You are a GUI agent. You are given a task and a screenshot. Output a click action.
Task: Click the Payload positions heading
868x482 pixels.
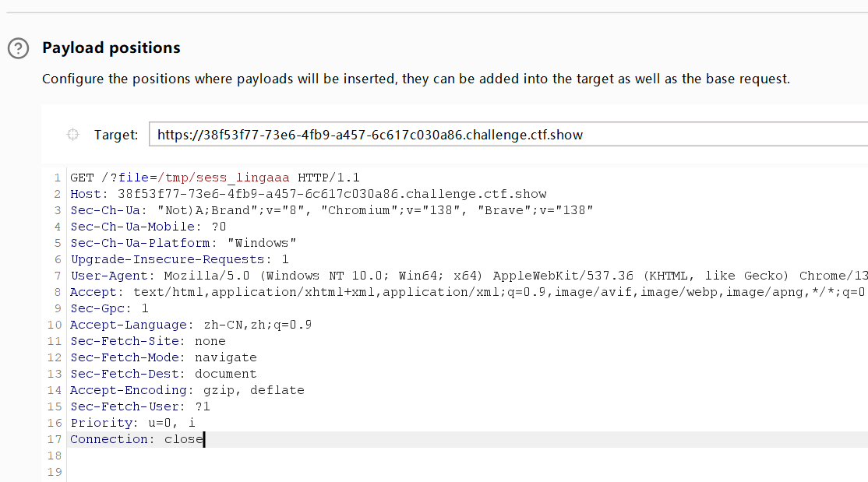111,48
